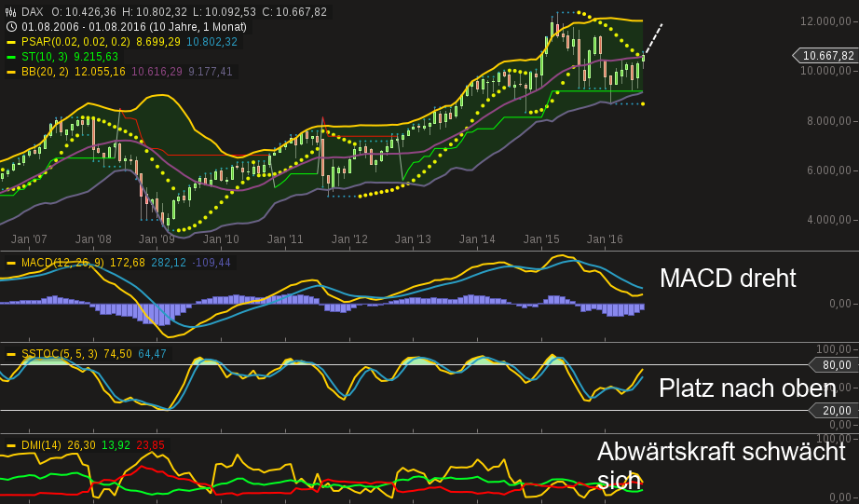Click the 'MACD dreht' annotation text

[x=728, y=279]
